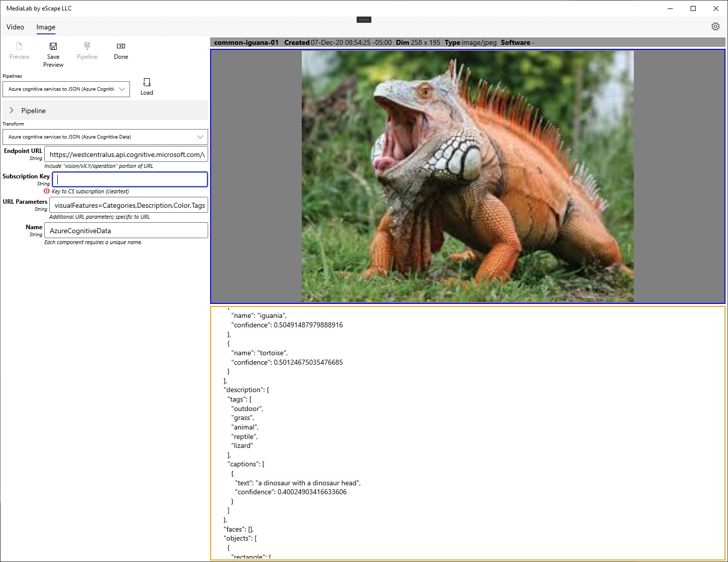This screenshot has width=728, height=562.
Task: Select the Image tab
Action: (46, 27)
